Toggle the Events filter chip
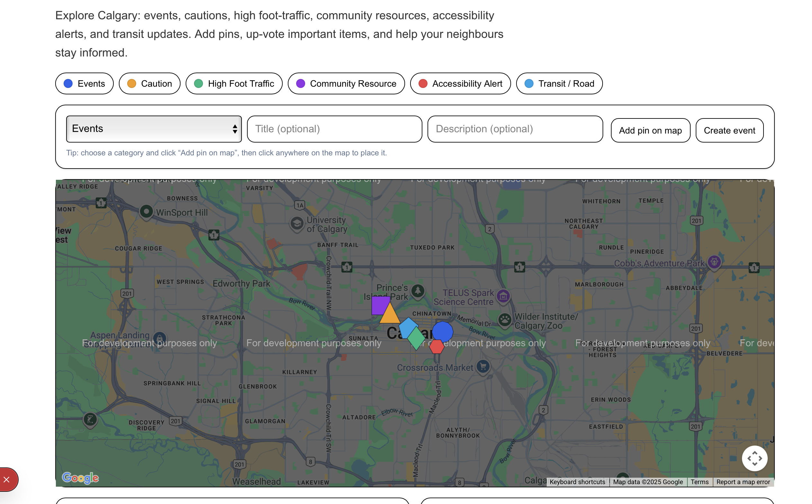Viewport: 812px width, 504px height. 85,84
